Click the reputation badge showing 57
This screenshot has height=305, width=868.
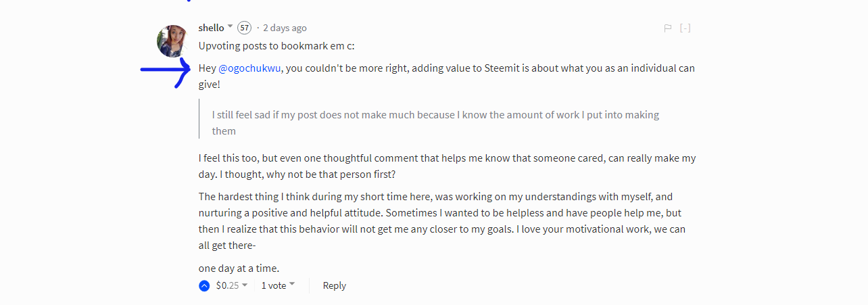[x=244, y=28]
